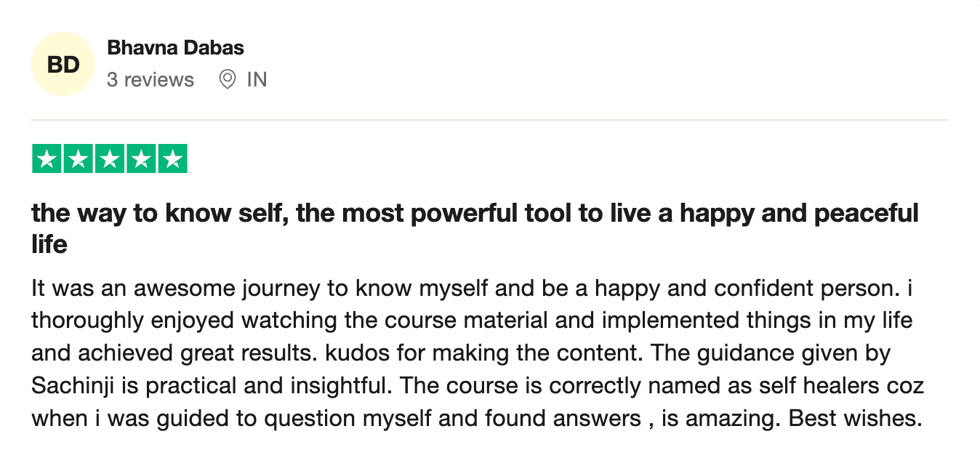The width and height of the screenshot is (980, 458).
Task: Click the word "life" ending the review title
Action: click(49, 244)
